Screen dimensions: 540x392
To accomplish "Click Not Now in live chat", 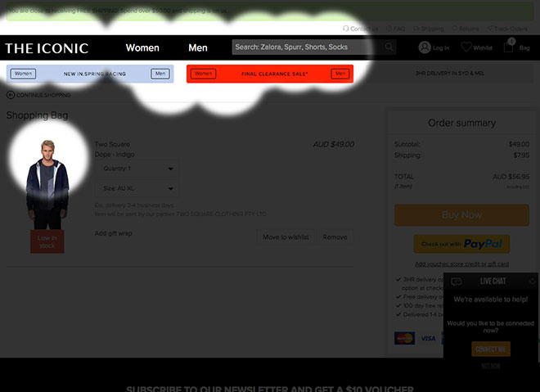I will tap(491, 366).
